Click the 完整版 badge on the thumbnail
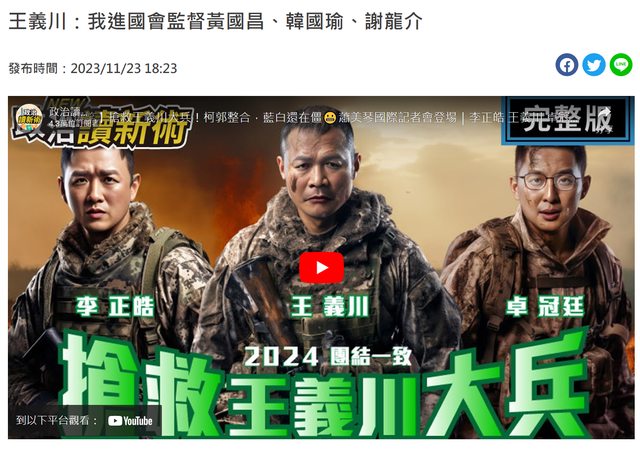 coord(567,120)
